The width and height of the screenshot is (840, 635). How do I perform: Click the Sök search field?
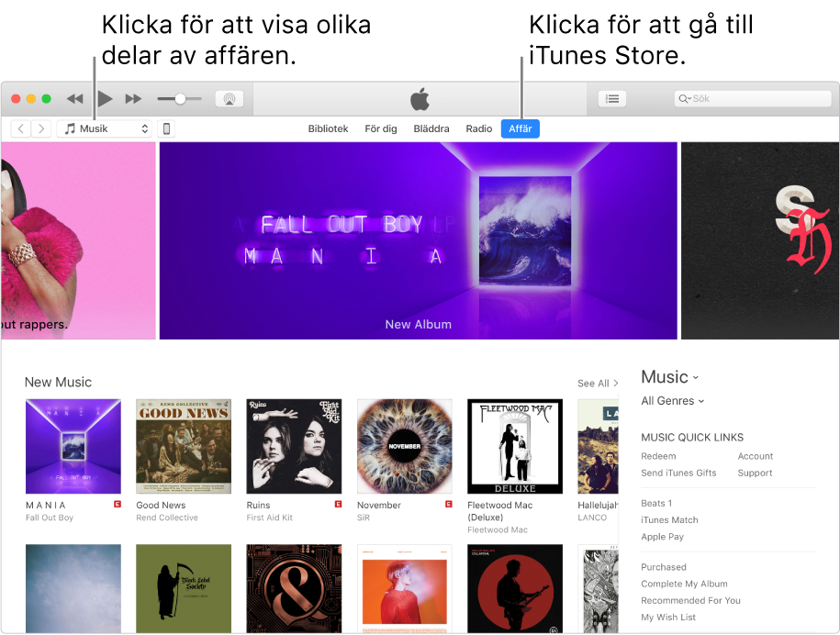click(753, 98)
